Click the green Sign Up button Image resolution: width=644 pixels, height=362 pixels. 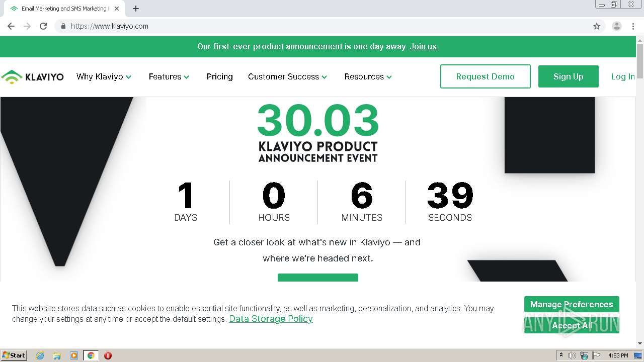(569, 76)
